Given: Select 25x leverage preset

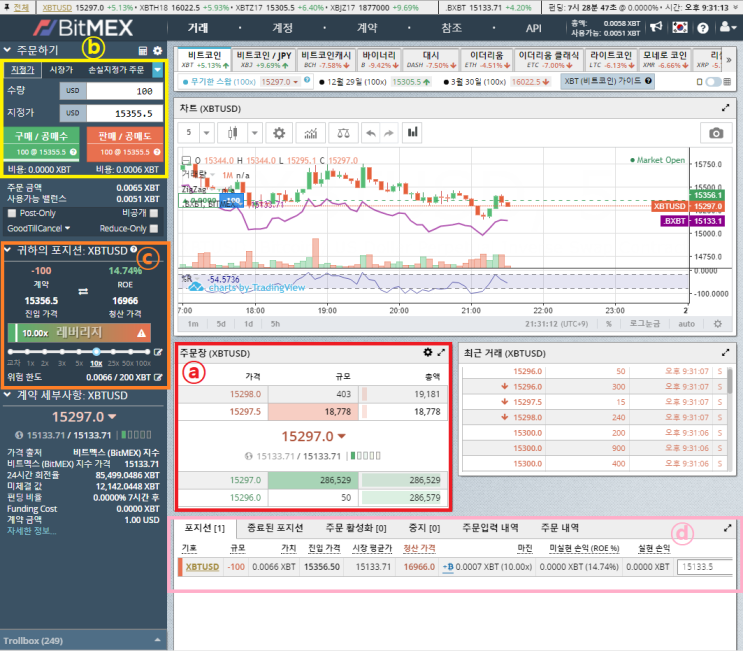Looking at the screenshot, I should tap(113, 363).
